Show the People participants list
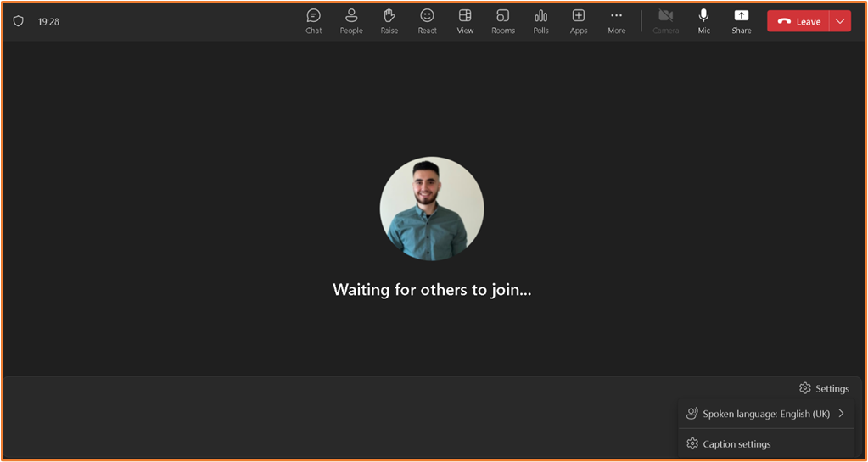 click(351, 21)
